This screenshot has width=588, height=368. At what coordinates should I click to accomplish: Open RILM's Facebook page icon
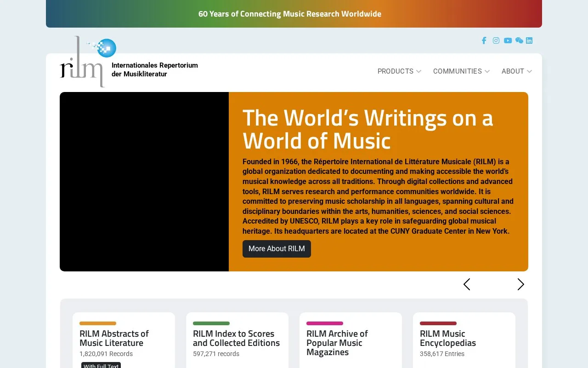pyautogui.click(x=484, y=40)
